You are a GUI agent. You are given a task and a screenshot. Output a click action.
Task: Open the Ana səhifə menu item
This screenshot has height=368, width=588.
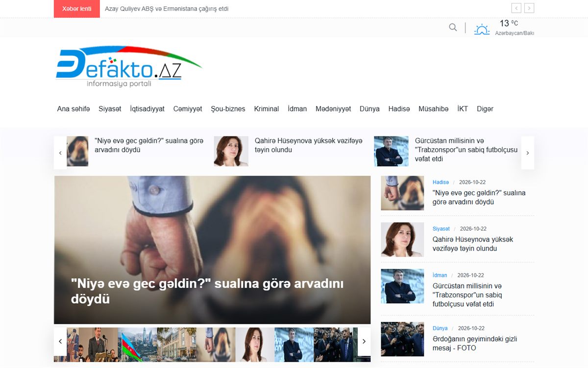(x=73, y=109)
